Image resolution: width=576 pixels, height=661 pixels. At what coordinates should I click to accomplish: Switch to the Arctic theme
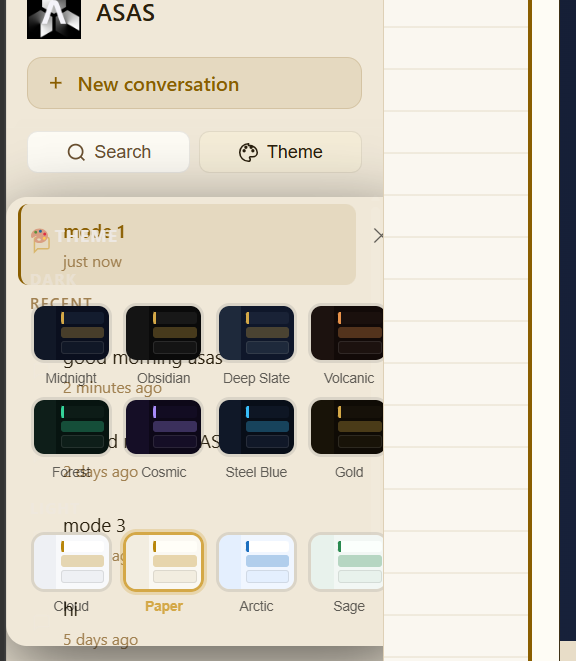click(x=256, y=562)
